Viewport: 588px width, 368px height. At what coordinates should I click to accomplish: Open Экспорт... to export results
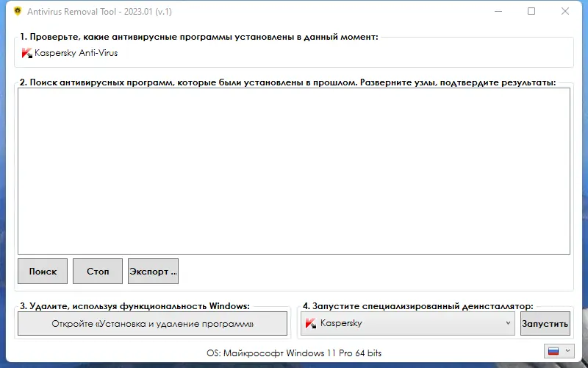tap(153, 271)
